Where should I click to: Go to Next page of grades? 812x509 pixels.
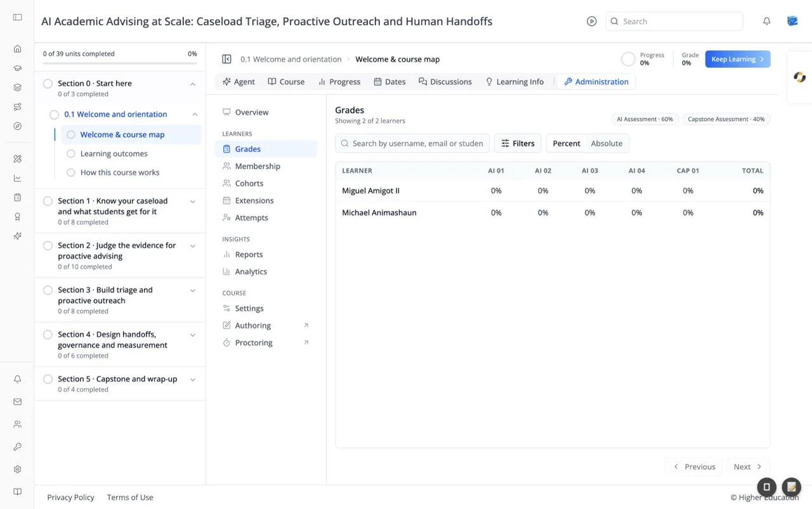748,467
